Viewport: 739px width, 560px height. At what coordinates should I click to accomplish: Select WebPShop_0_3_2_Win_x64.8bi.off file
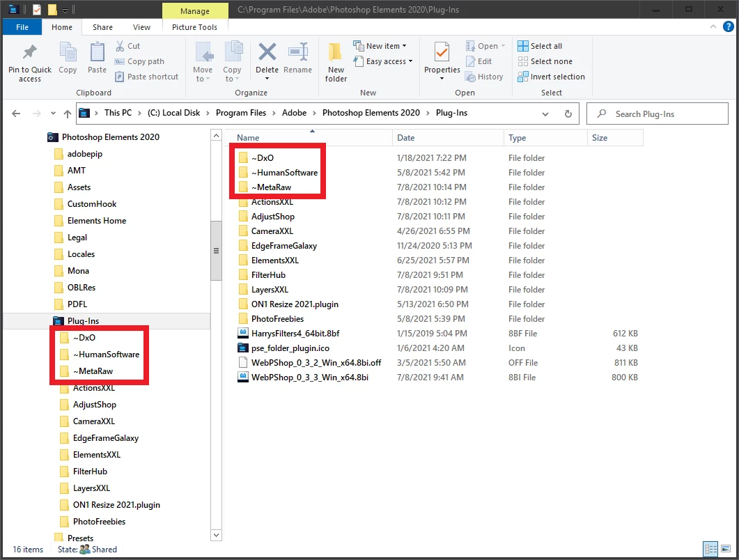pyautogui.click(x=316, y=362)
